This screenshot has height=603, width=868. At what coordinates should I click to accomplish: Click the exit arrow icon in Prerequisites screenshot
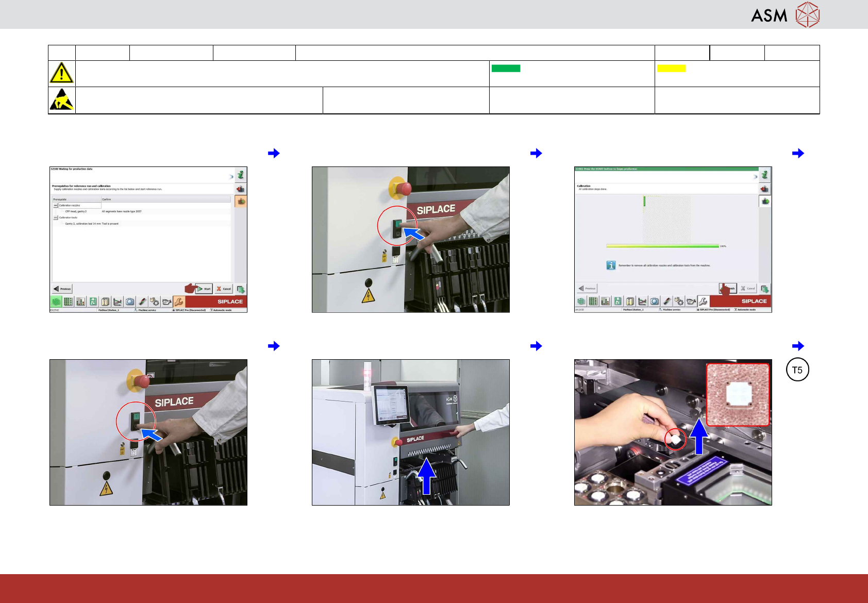[241, 289]
